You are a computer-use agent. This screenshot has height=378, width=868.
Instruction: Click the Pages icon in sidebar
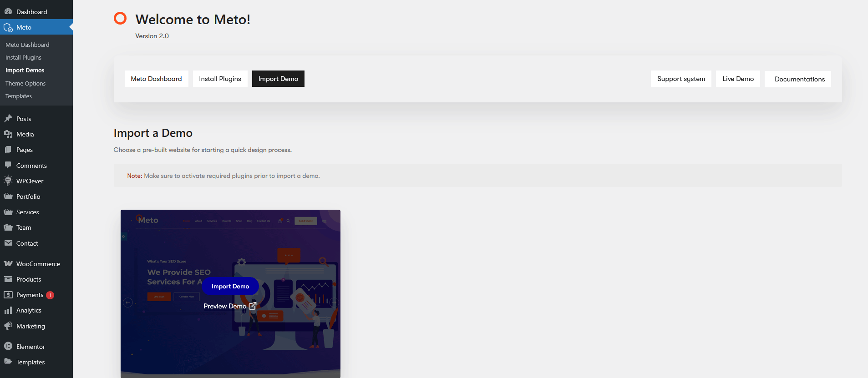pyautogui.click(x=8, y=150)
